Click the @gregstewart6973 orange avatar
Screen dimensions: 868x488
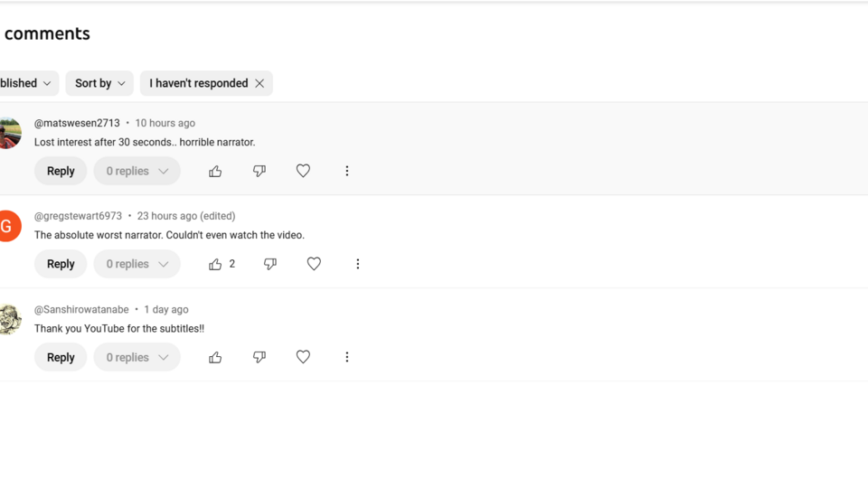7,226
